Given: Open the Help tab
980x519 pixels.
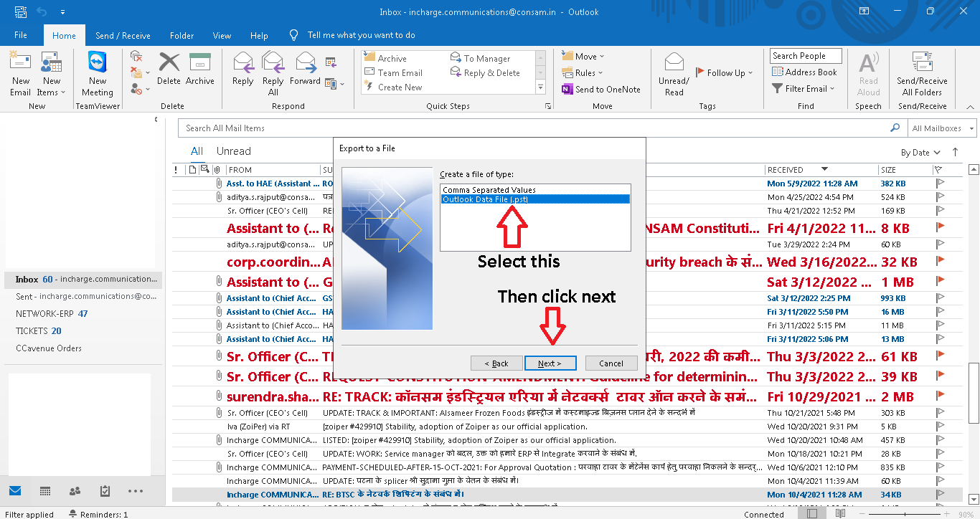Looking at the screenshot, I should 259,35.
